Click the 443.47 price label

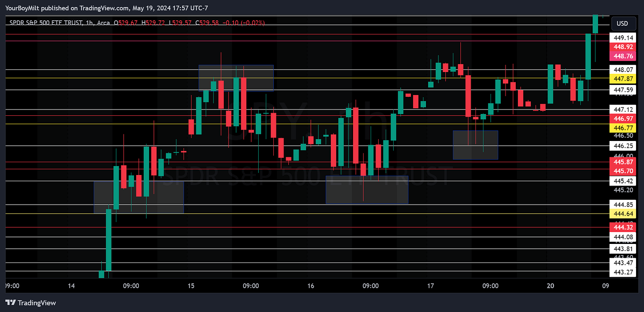point(622,263)
